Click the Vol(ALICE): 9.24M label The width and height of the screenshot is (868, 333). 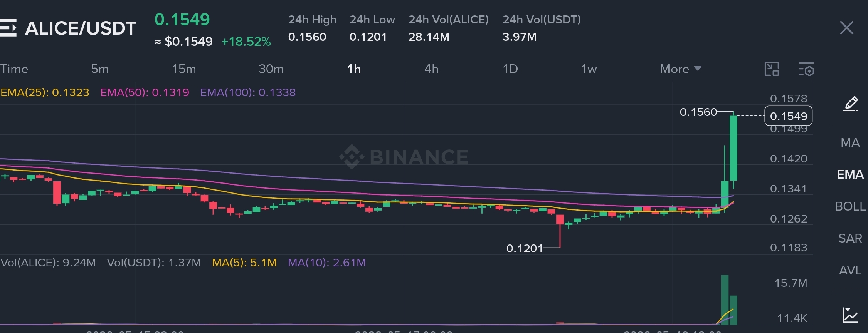coord(48,263)
